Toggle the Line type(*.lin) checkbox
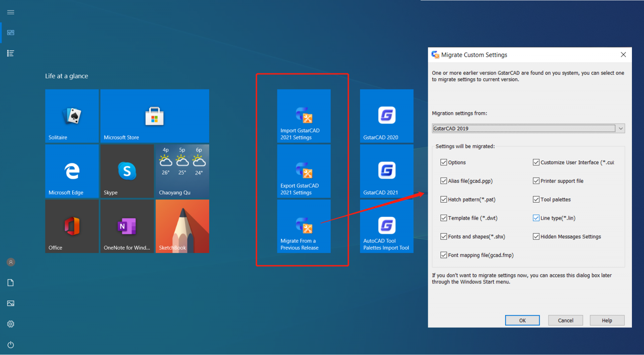 click(536, 218)
